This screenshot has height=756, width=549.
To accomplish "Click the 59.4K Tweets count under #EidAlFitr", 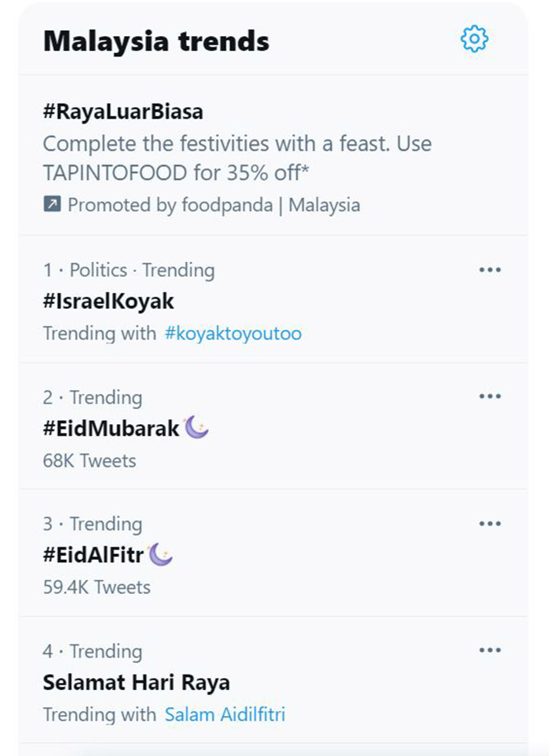I will click(x=95, y=587).
